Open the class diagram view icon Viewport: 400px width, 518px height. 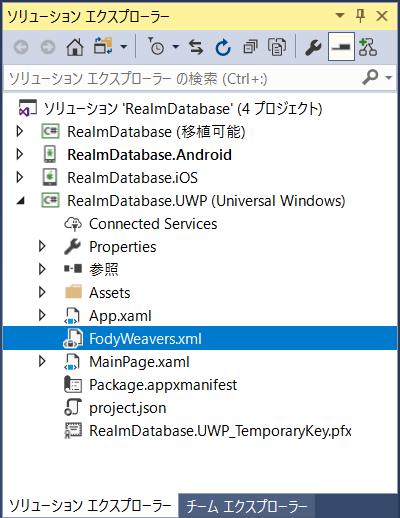pos(368,47)
